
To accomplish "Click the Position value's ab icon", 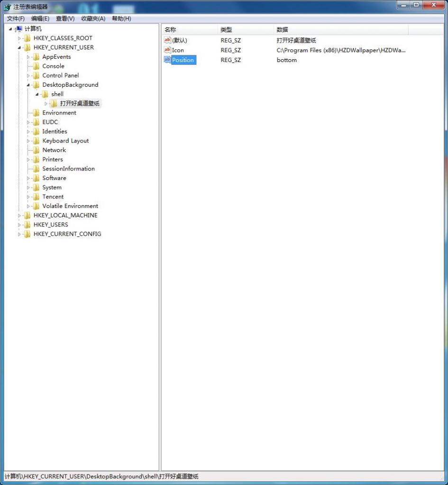I will [x=167, y=60].
